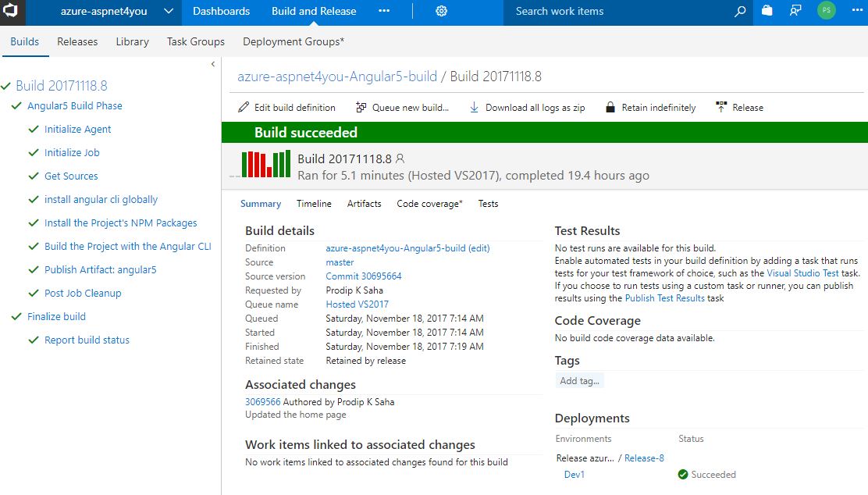Click the Retain indefinitely lock icon
868x495 pixels.
[610, 108]
